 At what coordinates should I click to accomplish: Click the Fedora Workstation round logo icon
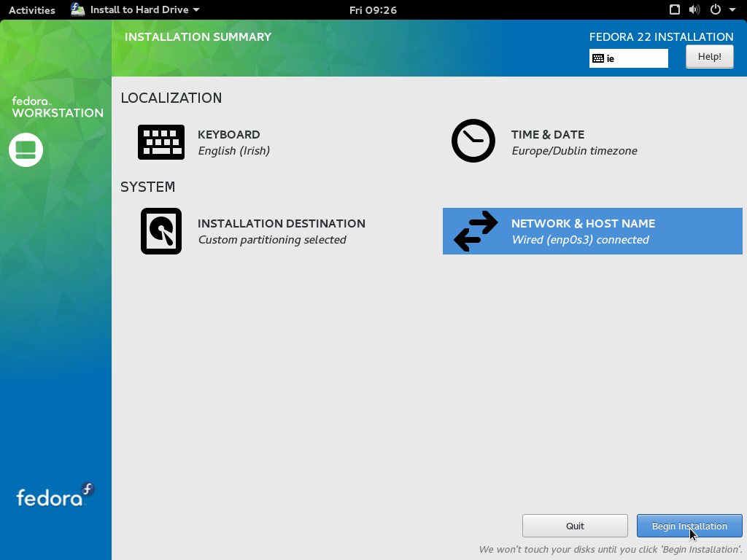click(x=26, y=150)
